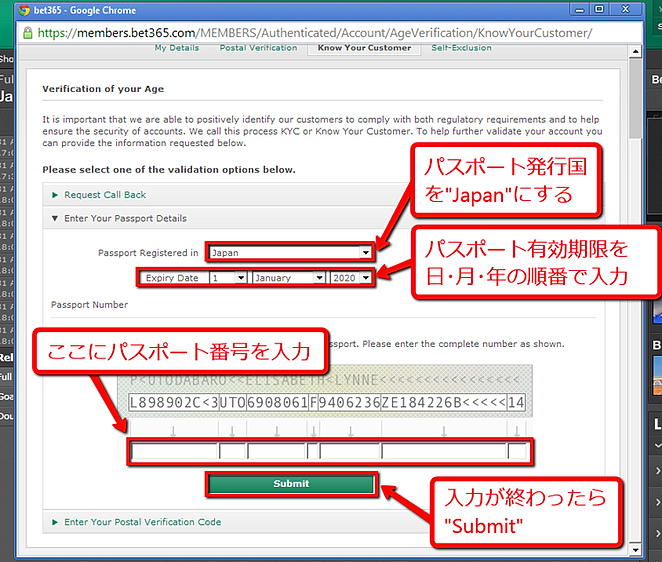Select the Know Your Customer tab
The image size is (662, 562).
tap(364, 48)
